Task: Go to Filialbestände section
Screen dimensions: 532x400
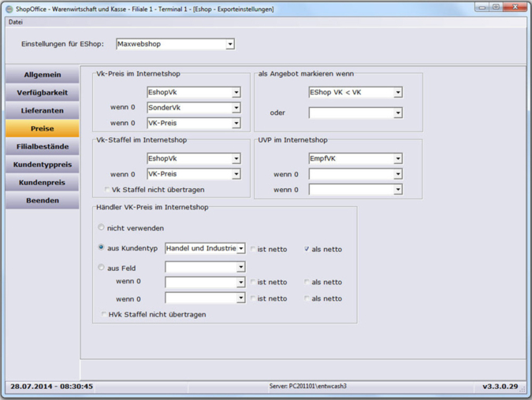Action: coord(43,147)
